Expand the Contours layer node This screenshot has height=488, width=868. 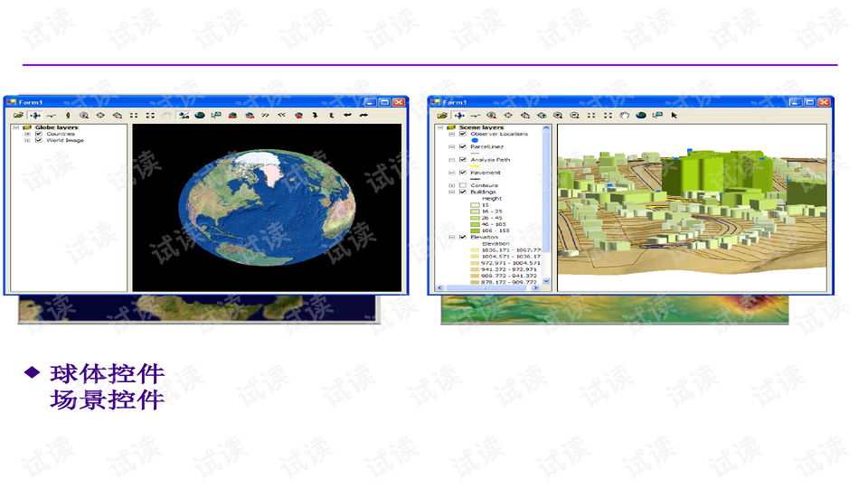click(452, 185)
